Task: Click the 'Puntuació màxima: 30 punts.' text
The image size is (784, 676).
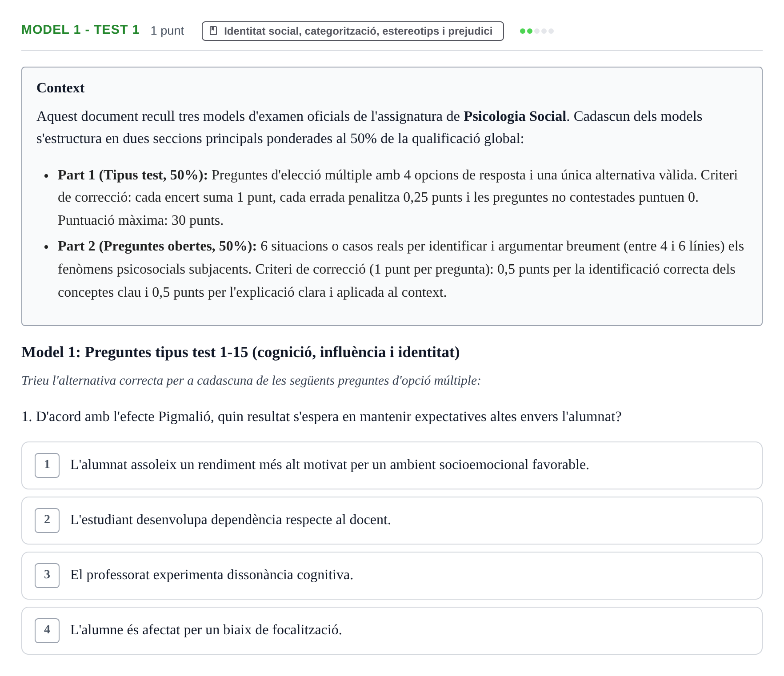Action: [x=140, y=220]
